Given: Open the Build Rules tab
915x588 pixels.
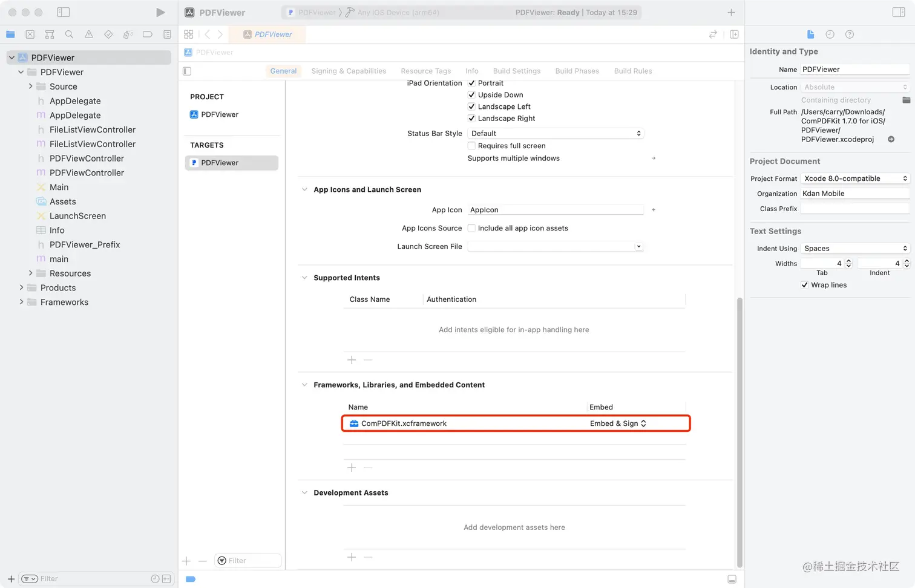Looking at the screenshot, I should coord(633,71).
